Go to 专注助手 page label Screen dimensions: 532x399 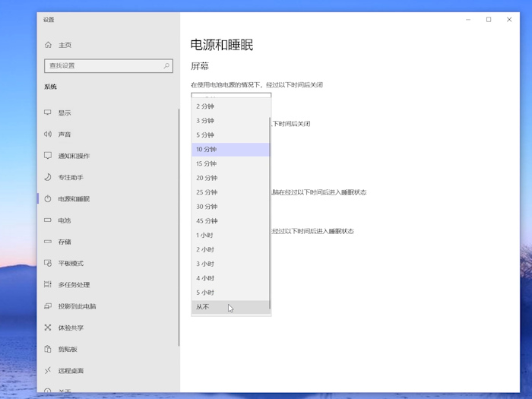pos(71,177)
